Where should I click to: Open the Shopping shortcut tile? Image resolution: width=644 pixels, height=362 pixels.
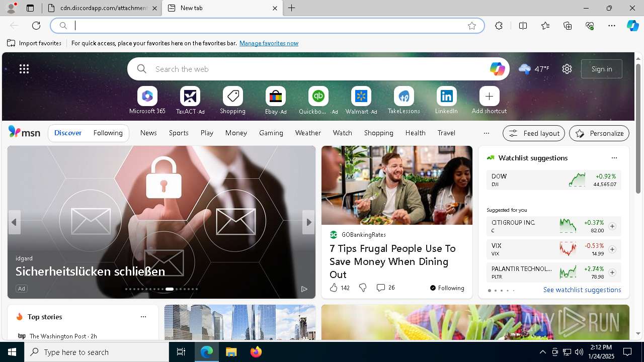click(232, 101)
